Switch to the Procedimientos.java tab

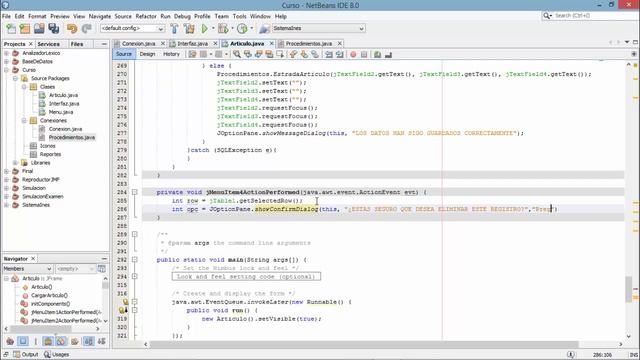click(x=309, y=43)
